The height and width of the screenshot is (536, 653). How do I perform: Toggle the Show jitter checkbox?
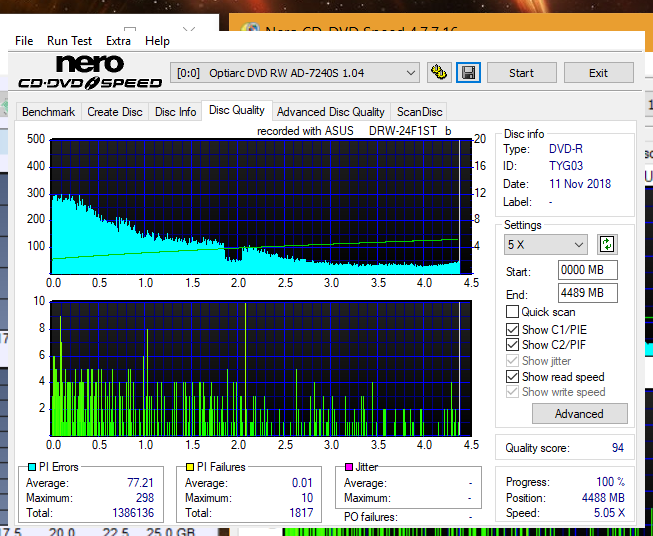click(512, 361)
